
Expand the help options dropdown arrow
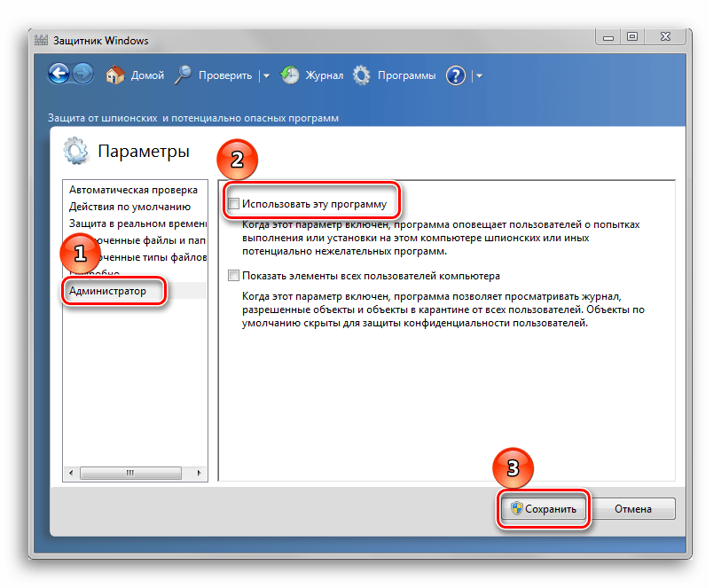479,76
